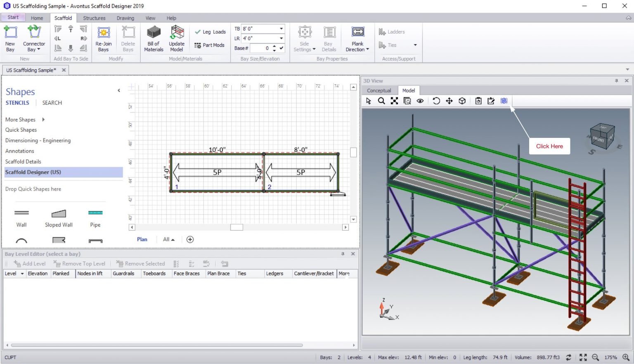Click the zoom extents icon in 3D View

tap(394, 101)
